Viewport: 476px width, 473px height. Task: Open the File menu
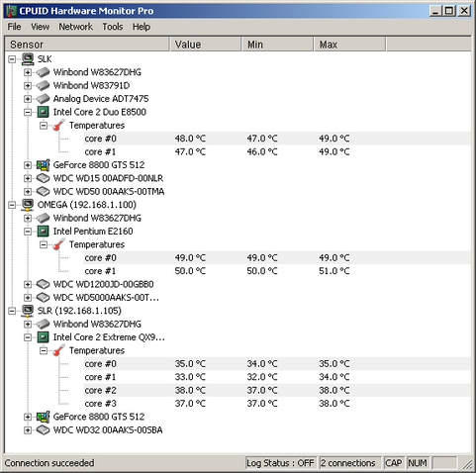[14, 27]
